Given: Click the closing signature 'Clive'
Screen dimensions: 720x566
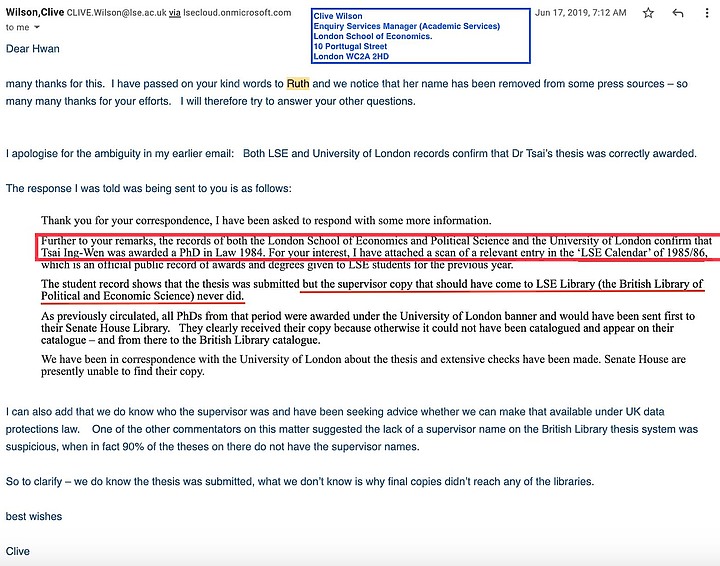Looking at the screenshot, I should tap(17, 551).
